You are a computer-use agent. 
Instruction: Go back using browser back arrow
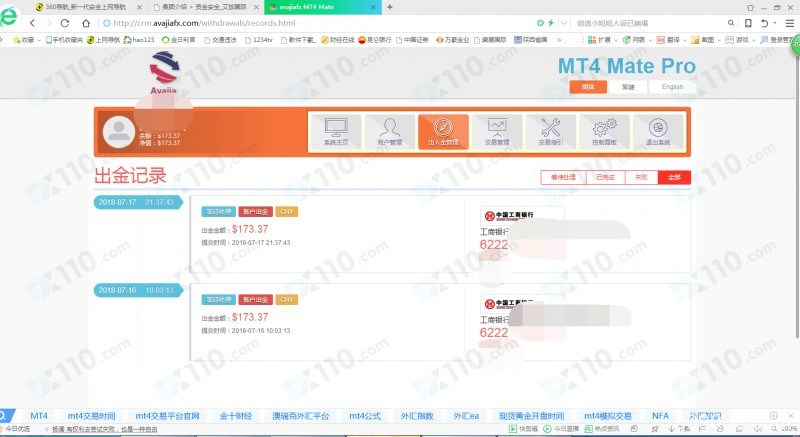coord(33,23)
